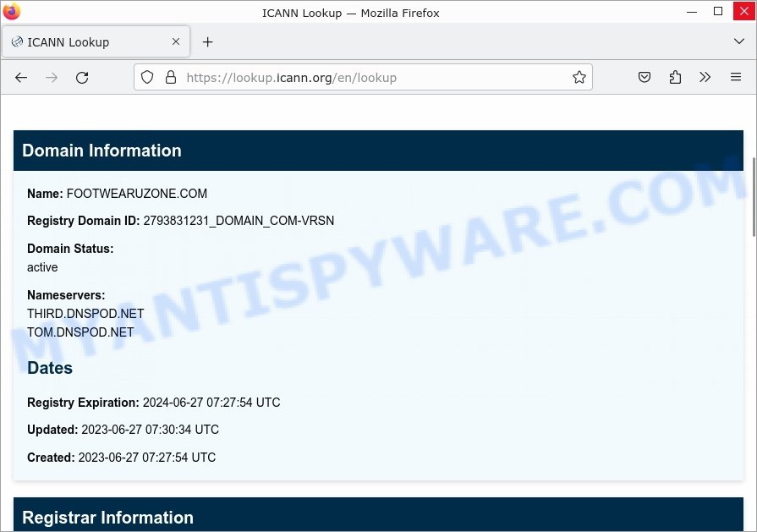Select the ICANN Lookup tab

(96, 42)
